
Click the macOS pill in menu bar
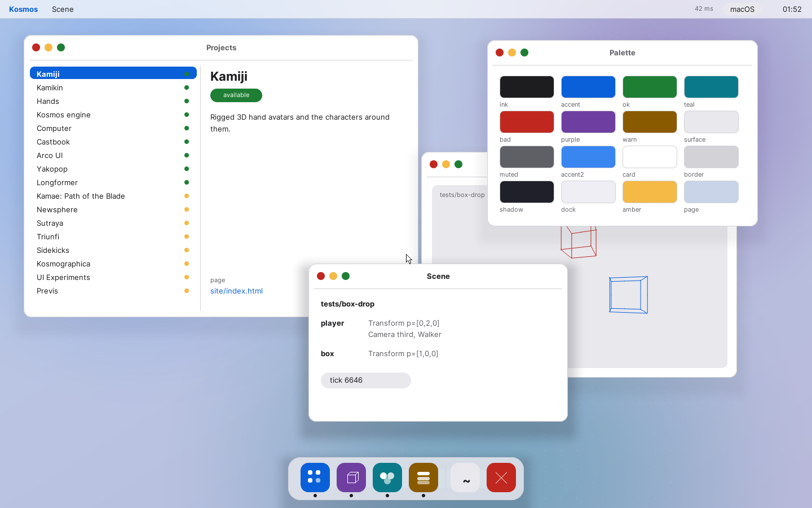coord(742,9)
